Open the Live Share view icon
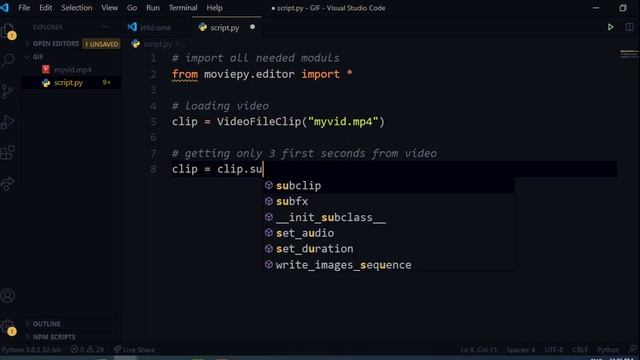 (8, 183)
